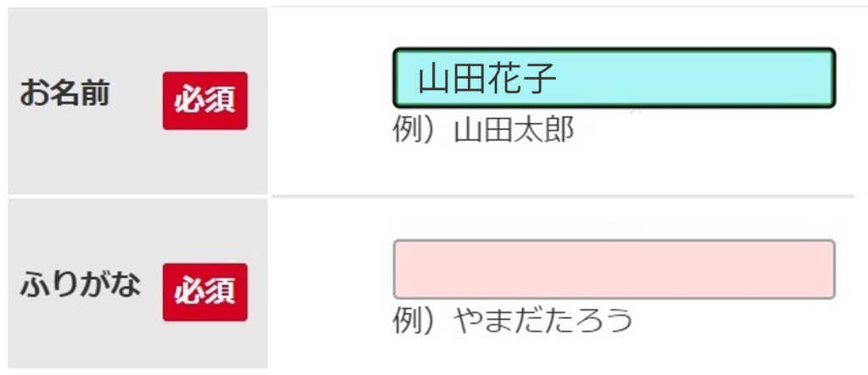
Task: Focus the empty pink ふりがな input field
Action: click(x=614, y=269)
